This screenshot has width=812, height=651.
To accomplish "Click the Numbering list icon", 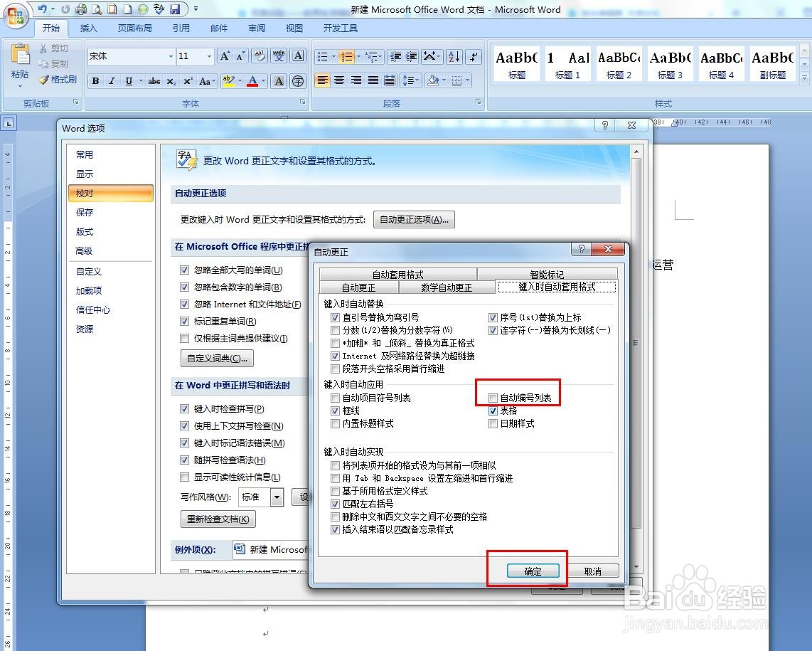I will 346,56.
